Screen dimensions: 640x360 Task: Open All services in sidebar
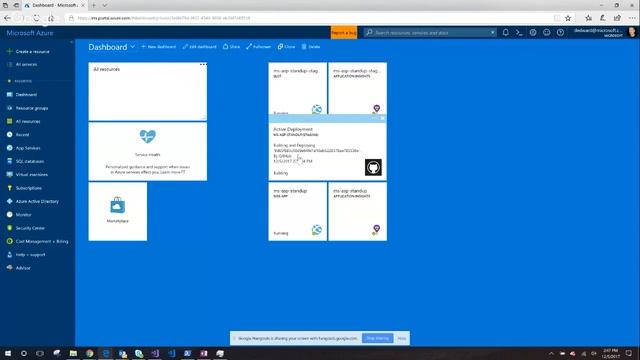(26, 64)
